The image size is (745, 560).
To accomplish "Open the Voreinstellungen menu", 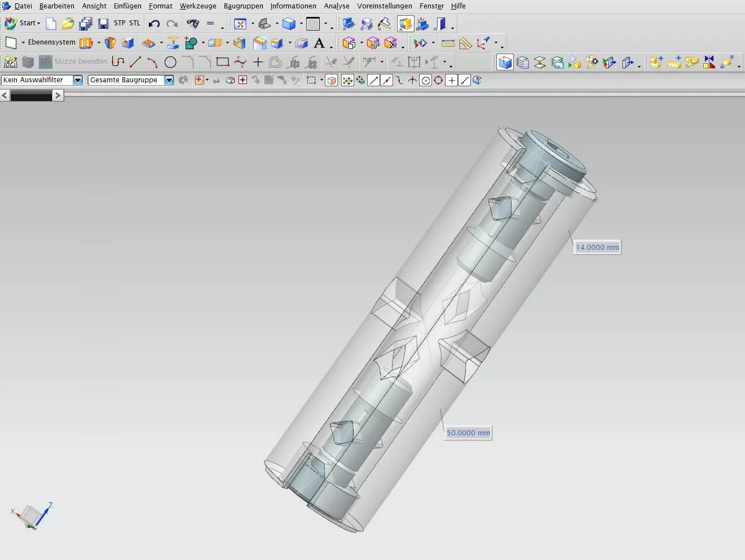I will tap(384, 6).
